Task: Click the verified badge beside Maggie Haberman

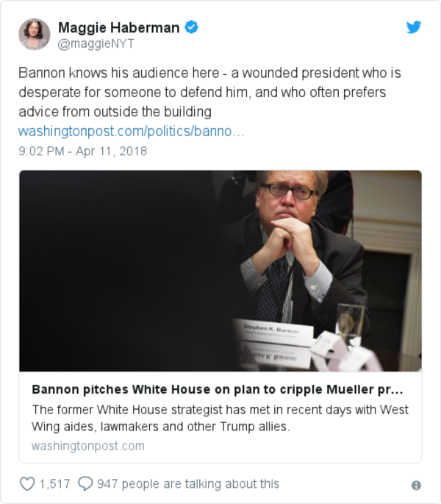Action: 191,28
